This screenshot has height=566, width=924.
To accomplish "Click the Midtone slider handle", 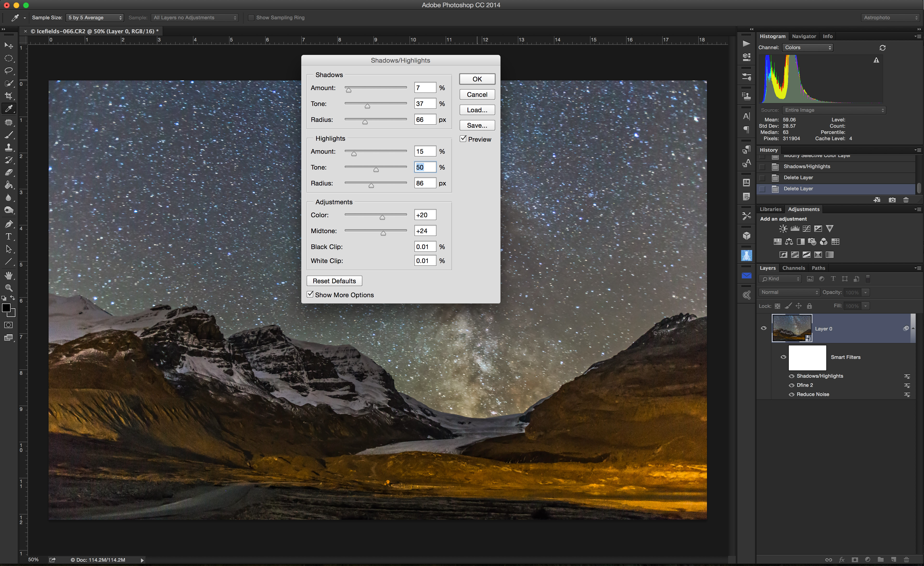I will click(383, 233).
